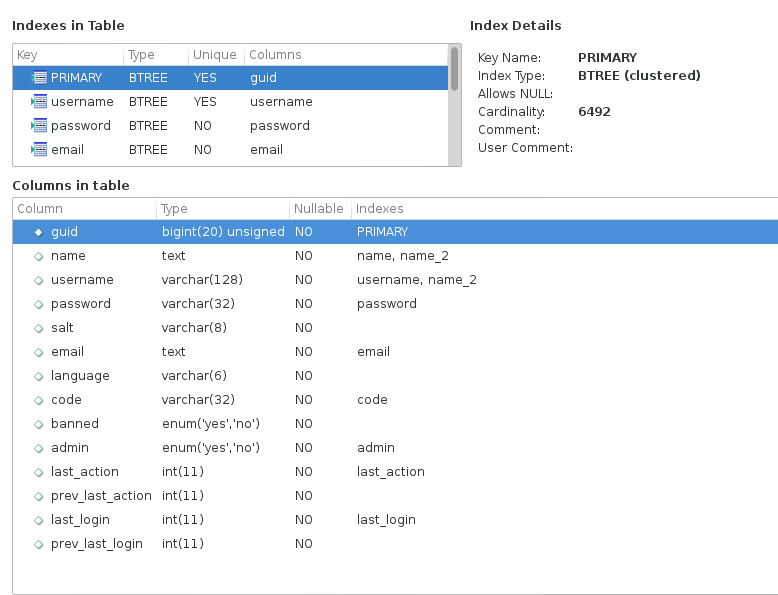Click the varchar(6) type cell
Viewport: 778px width, 595px height.
pos(194,376)
